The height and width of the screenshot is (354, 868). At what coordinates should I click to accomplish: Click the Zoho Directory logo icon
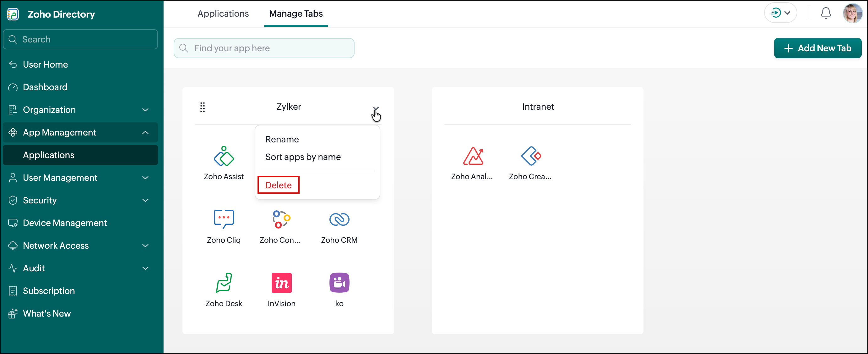coord(13,14)
